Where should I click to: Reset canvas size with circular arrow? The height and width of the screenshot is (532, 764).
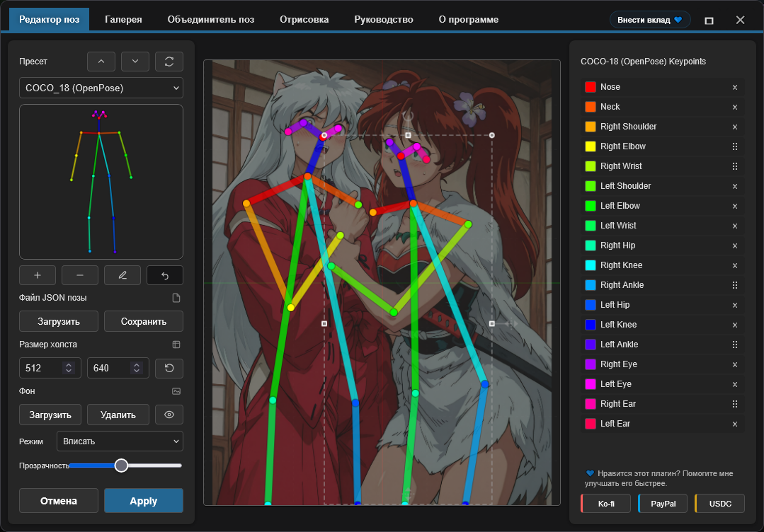point(169,368)
